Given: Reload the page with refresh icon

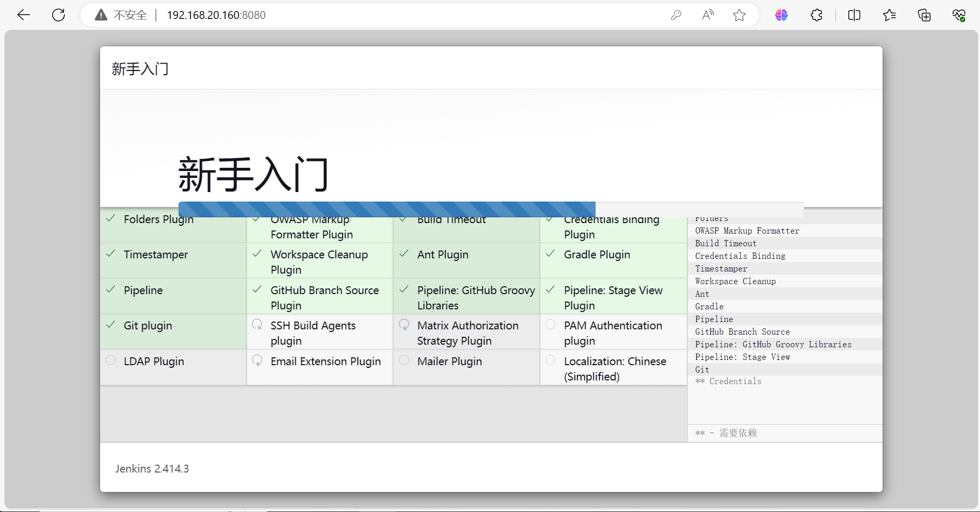Looking at the screenshot, I should pyautogui.click(x=58, y=15).
